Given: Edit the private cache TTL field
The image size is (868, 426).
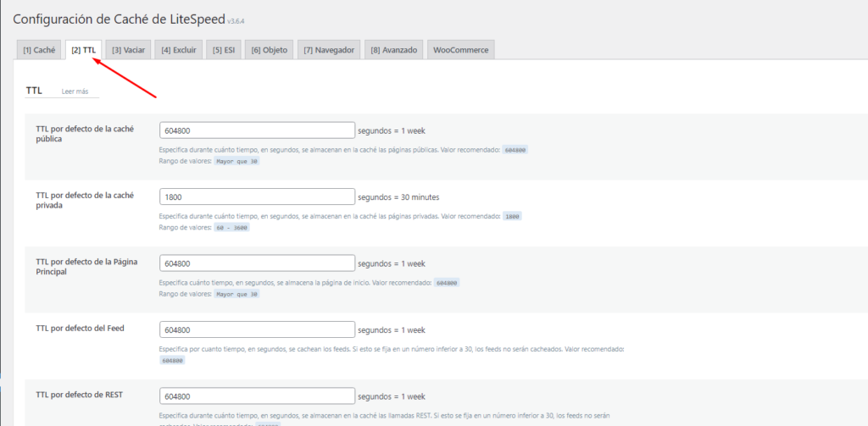Looking at the screenshot, I should 257,197.
